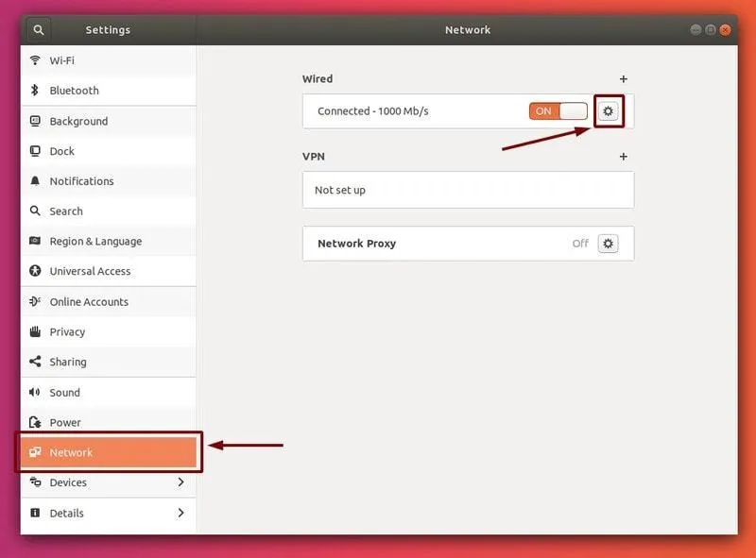Open the settings search icon

pos(38,29)
